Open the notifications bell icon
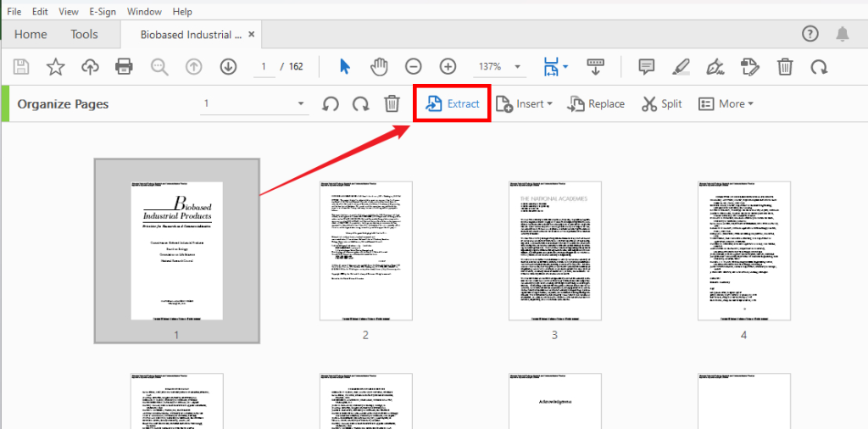 pos(842,34)
